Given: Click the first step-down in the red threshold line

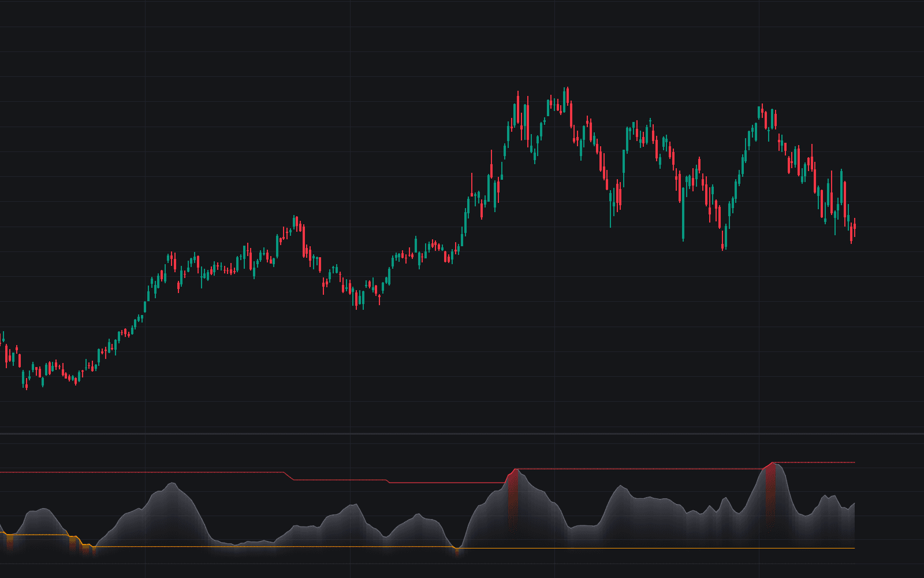Looking at the screenshot, I should 289,476.
